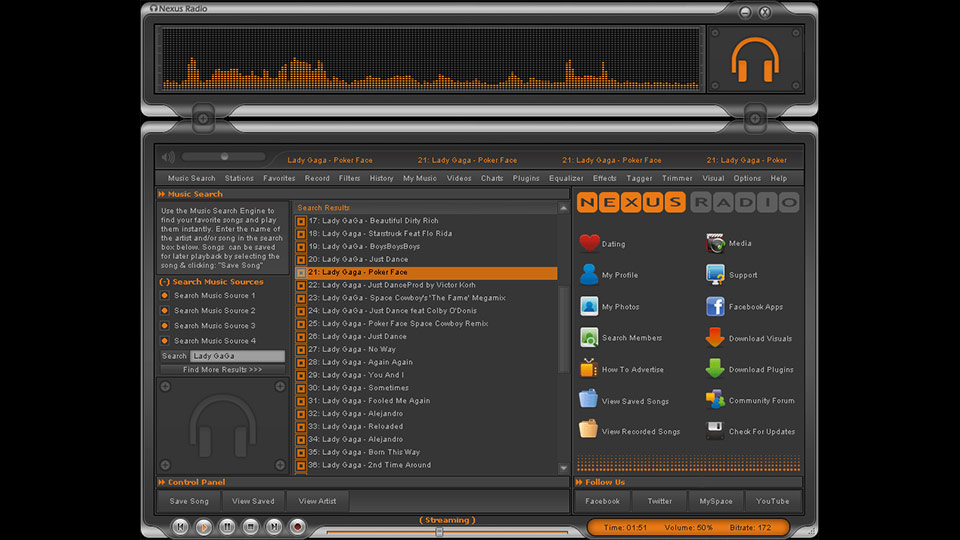Open the Favorites menu
960x540 pixels.
(x=279, y=178)
